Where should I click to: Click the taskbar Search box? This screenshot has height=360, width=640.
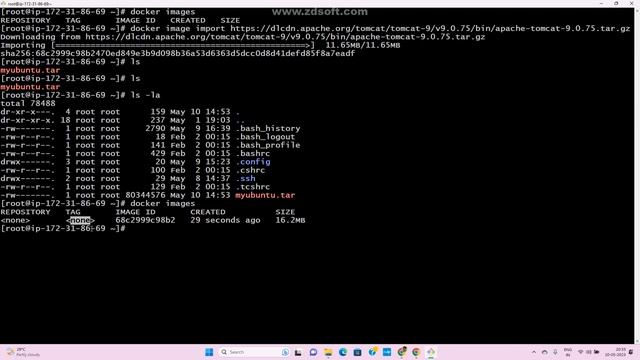click(255, 352)
